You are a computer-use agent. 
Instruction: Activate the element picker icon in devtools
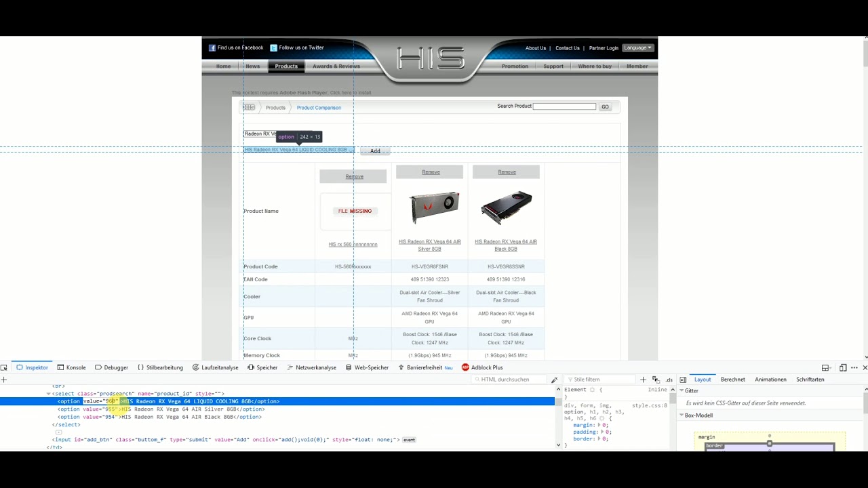(4, 367)
